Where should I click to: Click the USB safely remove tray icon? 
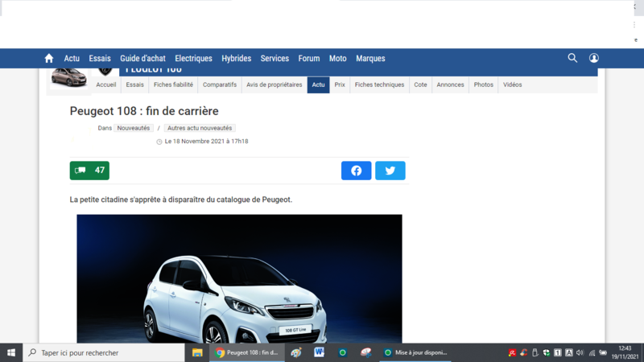click(535, 352)
